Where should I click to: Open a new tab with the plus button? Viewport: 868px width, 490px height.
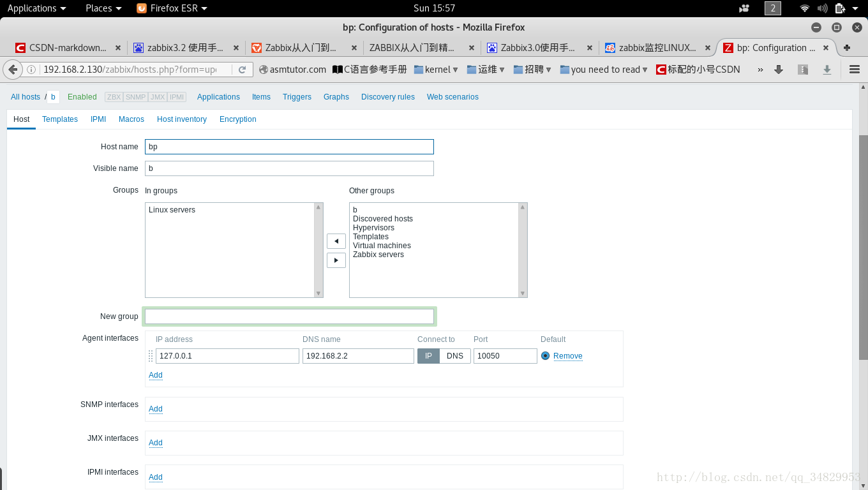847,48
